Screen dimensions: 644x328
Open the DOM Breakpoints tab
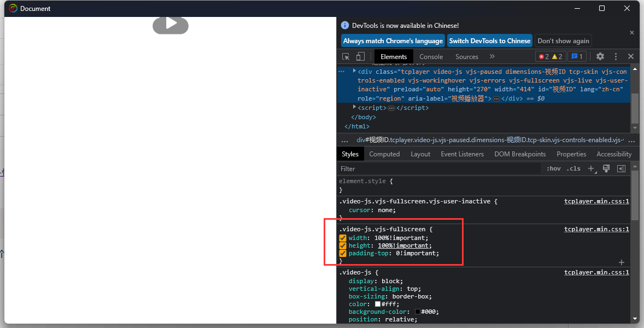pos(520,154)
